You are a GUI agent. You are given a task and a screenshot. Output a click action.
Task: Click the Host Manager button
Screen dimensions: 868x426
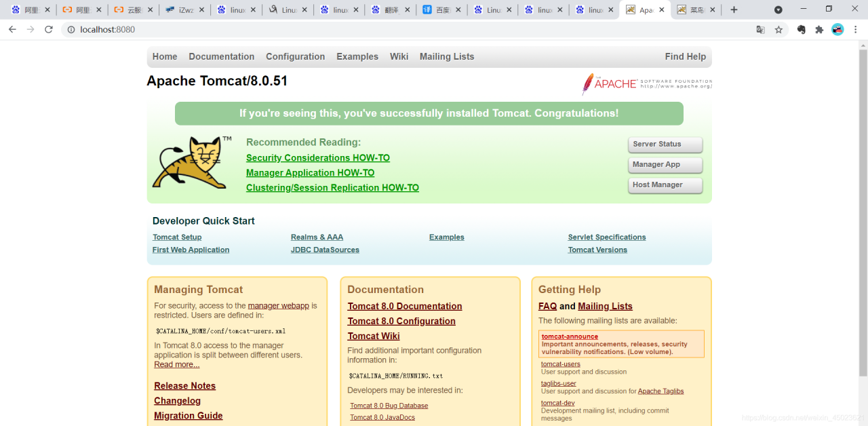pyautogui.click(x=665, y=185)
